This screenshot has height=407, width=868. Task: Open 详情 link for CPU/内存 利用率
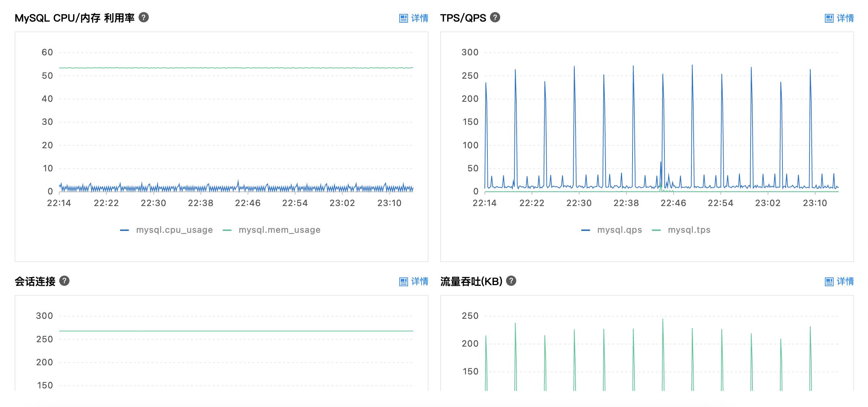click(x=420, y=18)
